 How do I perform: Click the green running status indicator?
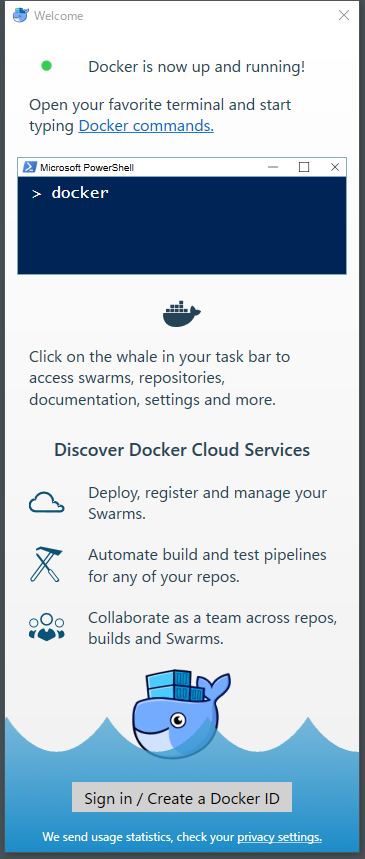pos(47,66)
